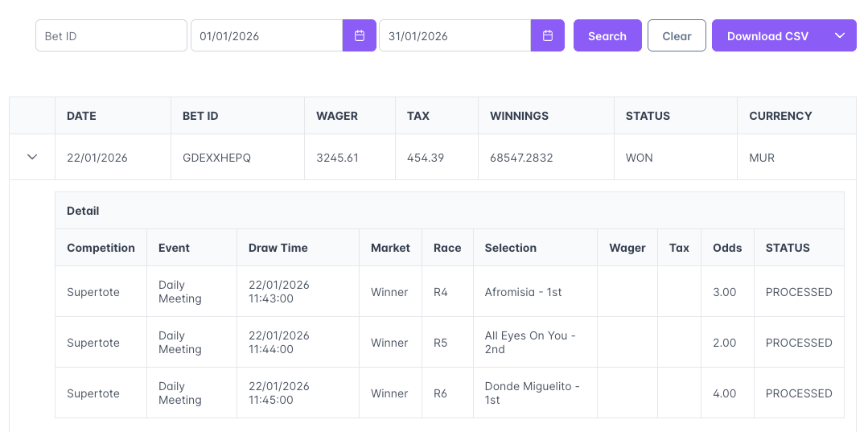The height and width of the screenshot is (432, 868).
Task: Click the Odds detail column header
Action: 727,248
